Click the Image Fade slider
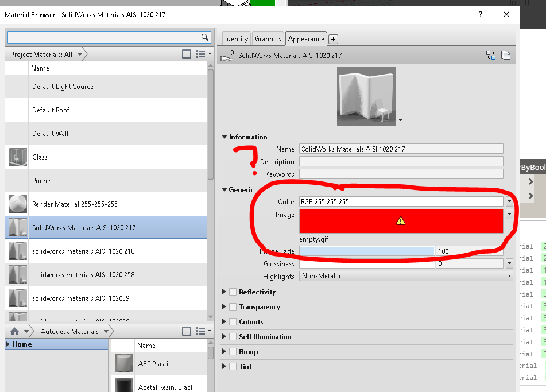The width and height of the screenshot is (546, 392). tap(367, 251)
